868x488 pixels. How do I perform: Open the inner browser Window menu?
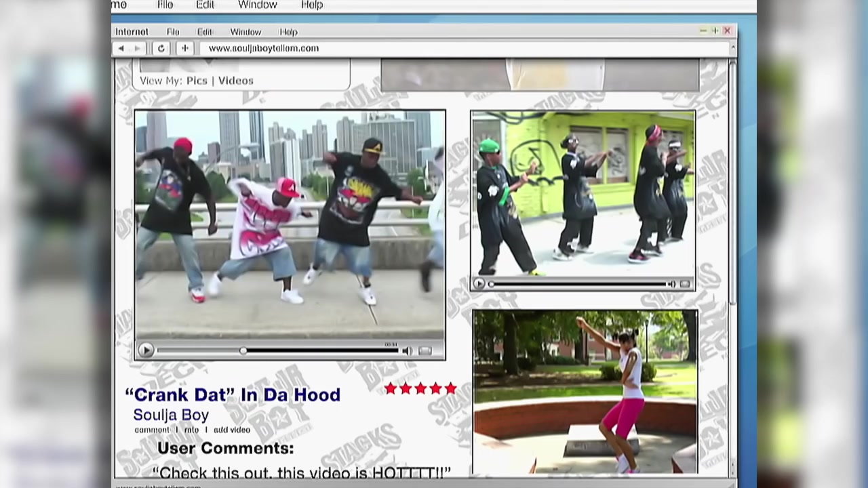click(245, 32)
